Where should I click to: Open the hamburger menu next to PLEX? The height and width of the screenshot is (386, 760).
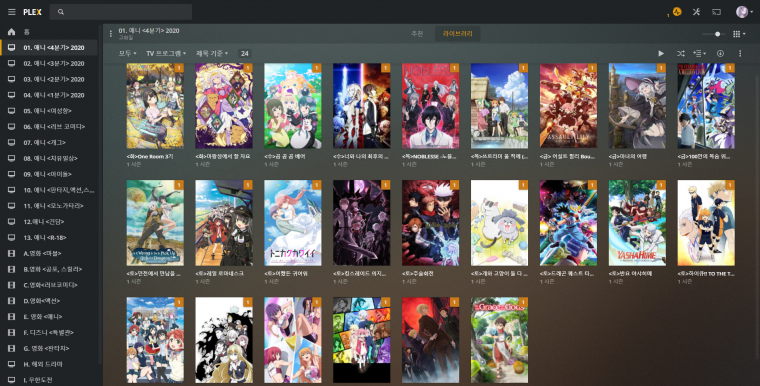(x=12, y=12)
